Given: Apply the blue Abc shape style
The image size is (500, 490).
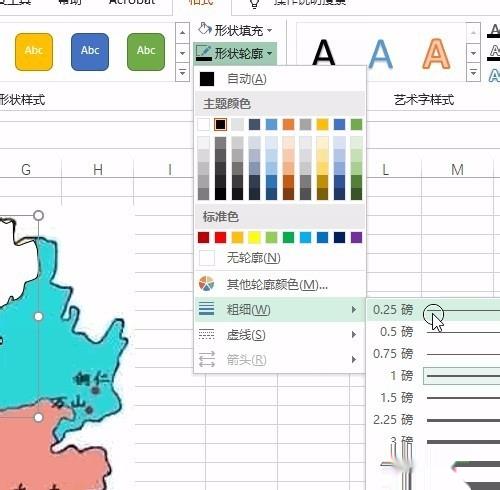Looking at the screenshot, I should tap(90, 52).
